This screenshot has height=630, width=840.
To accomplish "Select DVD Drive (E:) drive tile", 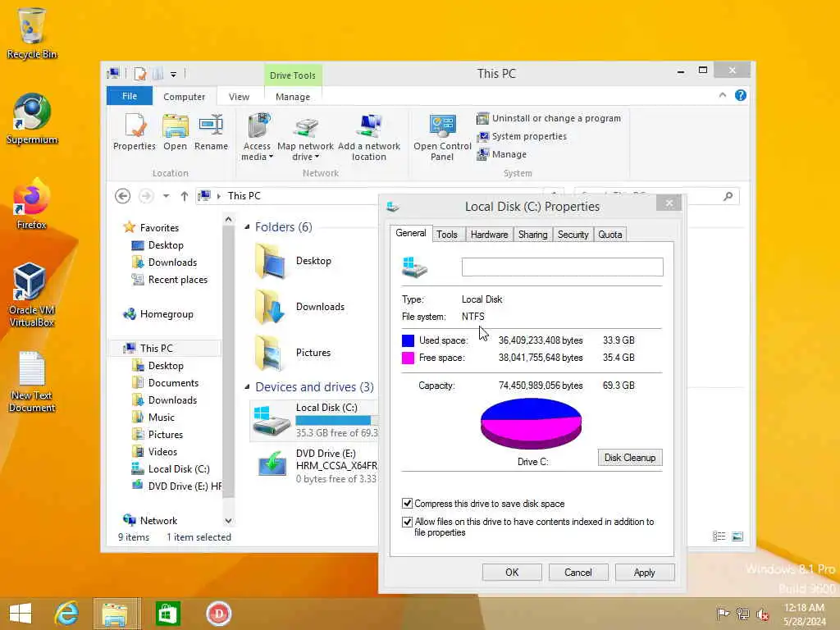I will [x=314, y=466].
